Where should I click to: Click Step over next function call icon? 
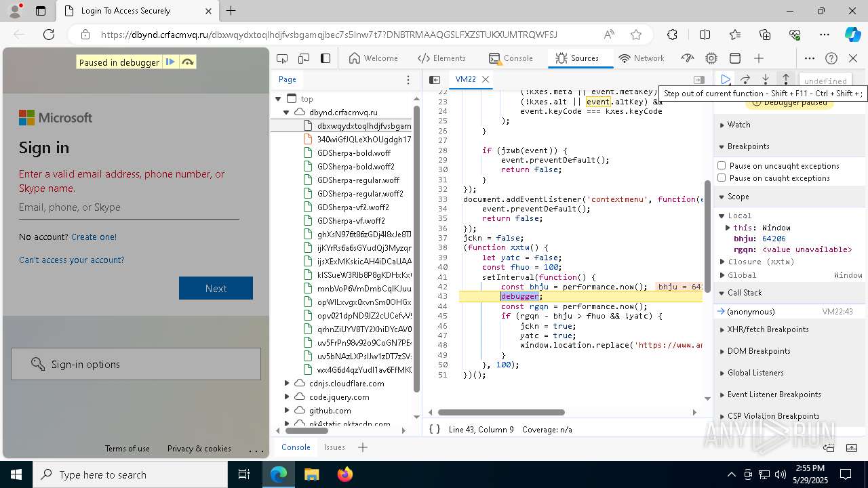(745, 80)
